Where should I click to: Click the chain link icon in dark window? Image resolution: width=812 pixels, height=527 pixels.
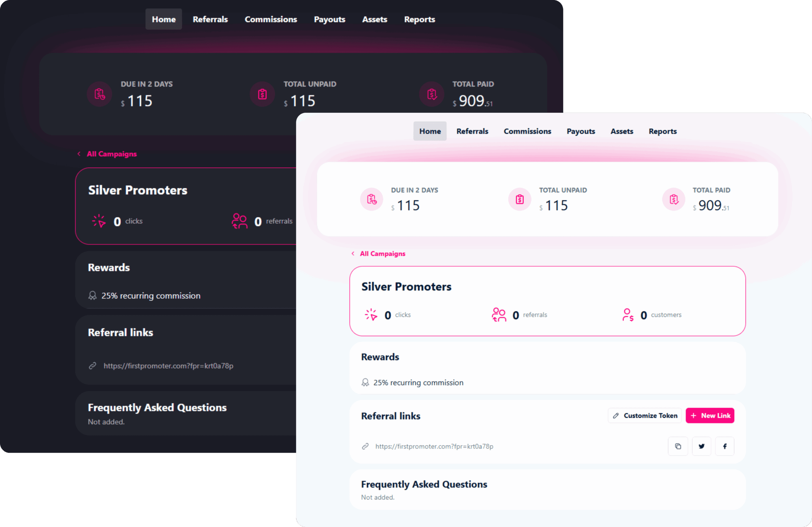(92, 366)
